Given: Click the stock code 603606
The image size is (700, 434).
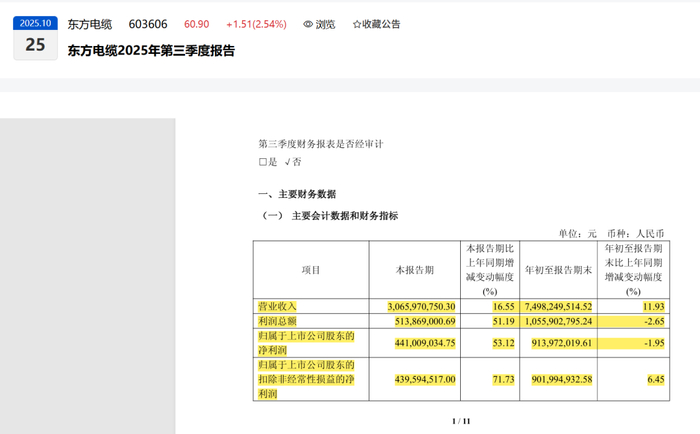Looking at the screenshot, I should [148, 24].
